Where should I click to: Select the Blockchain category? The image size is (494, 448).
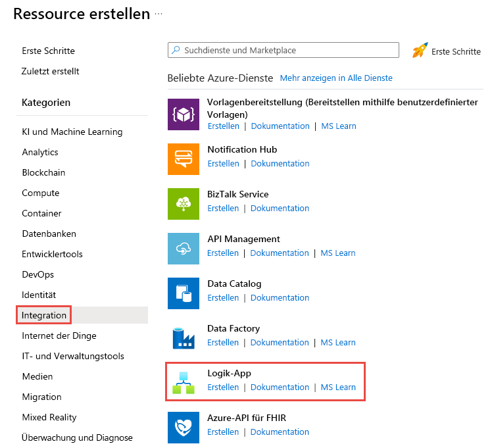pyautogui.click(x=43, y=172)
